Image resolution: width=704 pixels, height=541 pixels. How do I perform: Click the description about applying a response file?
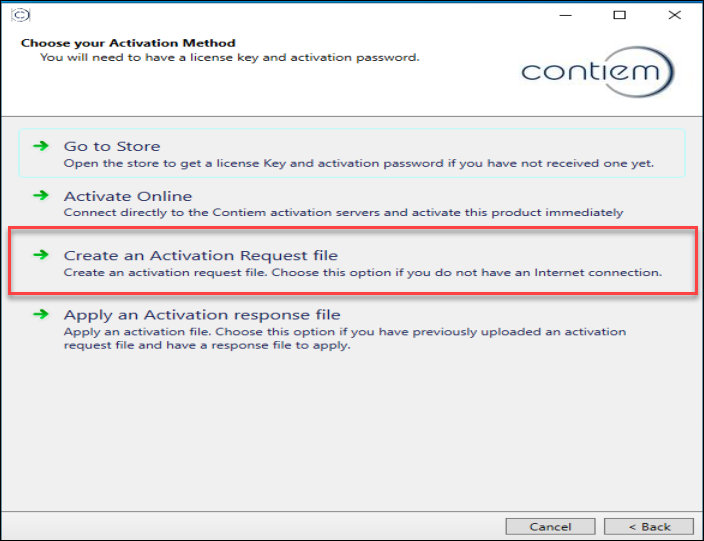point(345,339)
